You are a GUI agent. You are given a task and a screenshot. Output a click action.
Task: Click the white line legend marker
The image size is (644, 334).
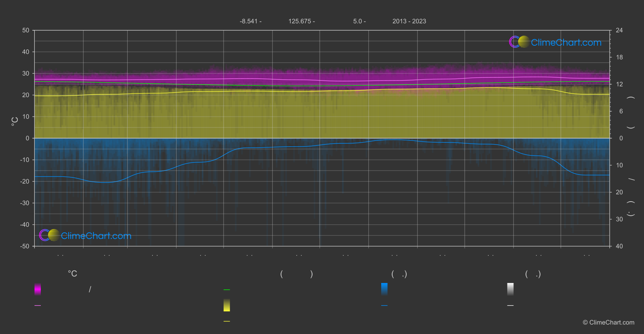pyautogui.click(x=511, y=306)
